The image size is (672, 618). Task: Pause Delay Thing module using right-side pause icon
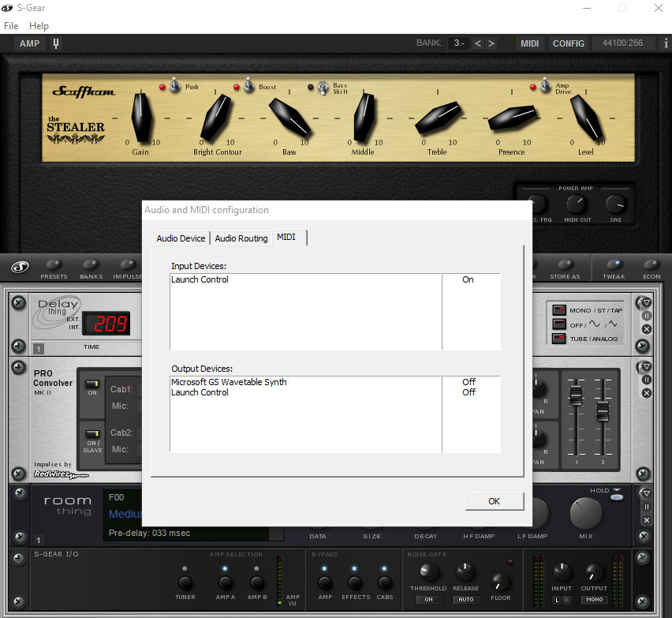647,316
